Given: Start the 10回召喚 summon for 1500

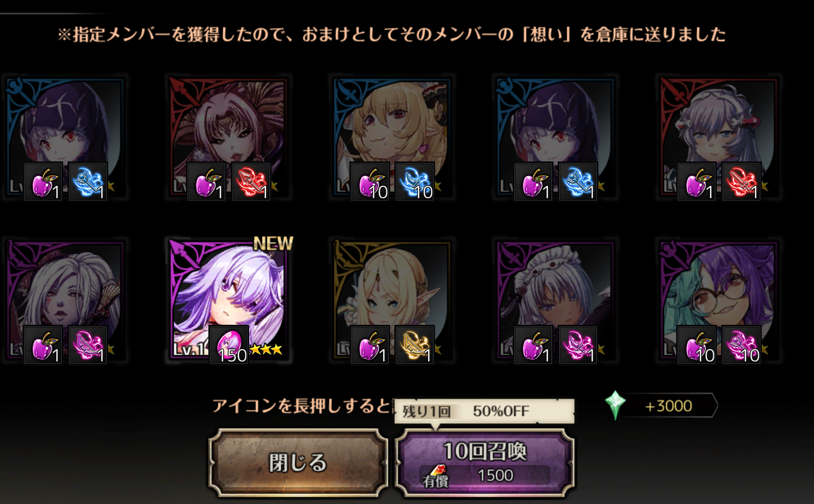Looking at the screenshot, I should 484,463.
